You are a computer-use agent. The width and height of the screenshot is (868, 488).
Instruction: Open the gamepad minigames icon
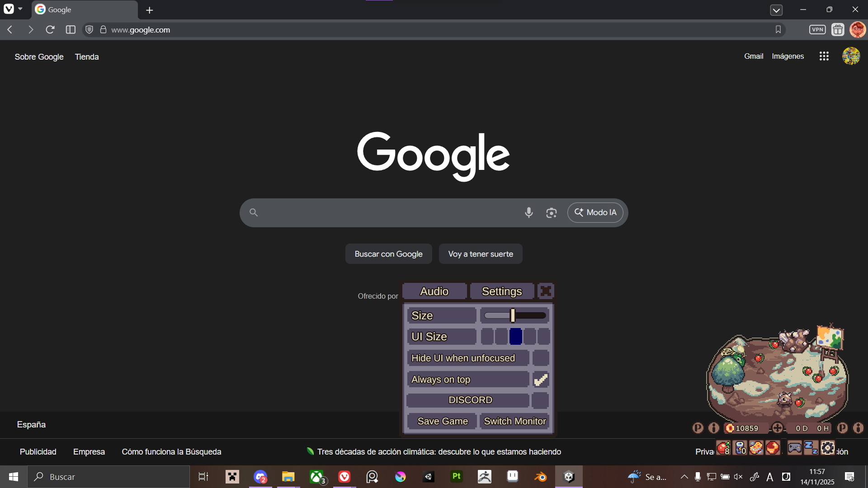(794, 448)
